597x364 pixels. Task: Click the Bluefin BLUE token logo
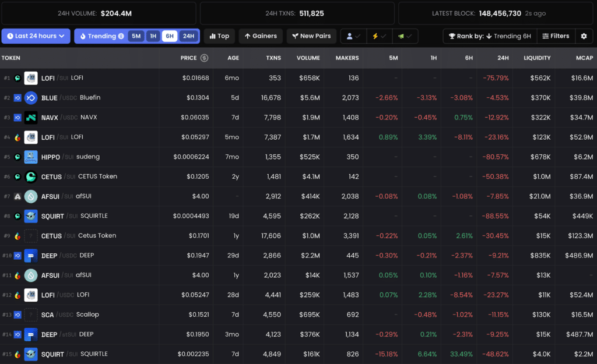click(31, 98)
